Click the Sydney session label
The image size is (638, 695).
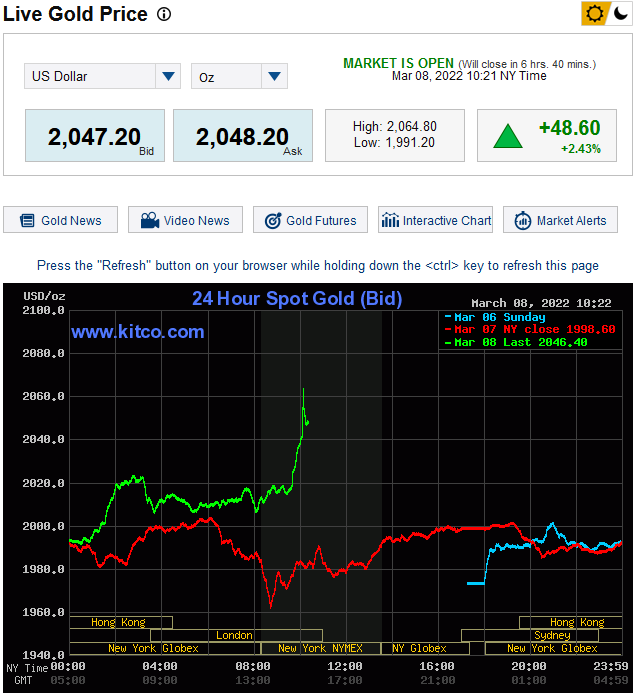[552, 635]
